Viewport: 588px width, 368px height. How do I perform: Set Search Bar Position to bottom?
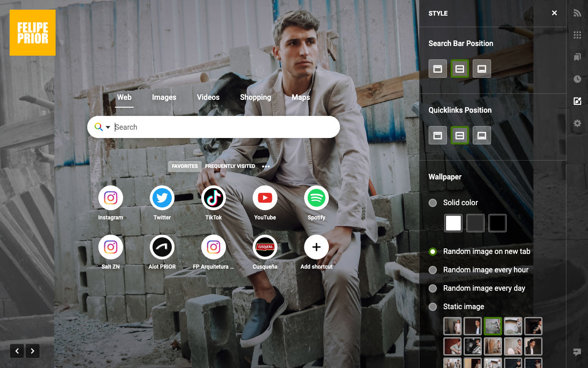click(x=482, y=69)
